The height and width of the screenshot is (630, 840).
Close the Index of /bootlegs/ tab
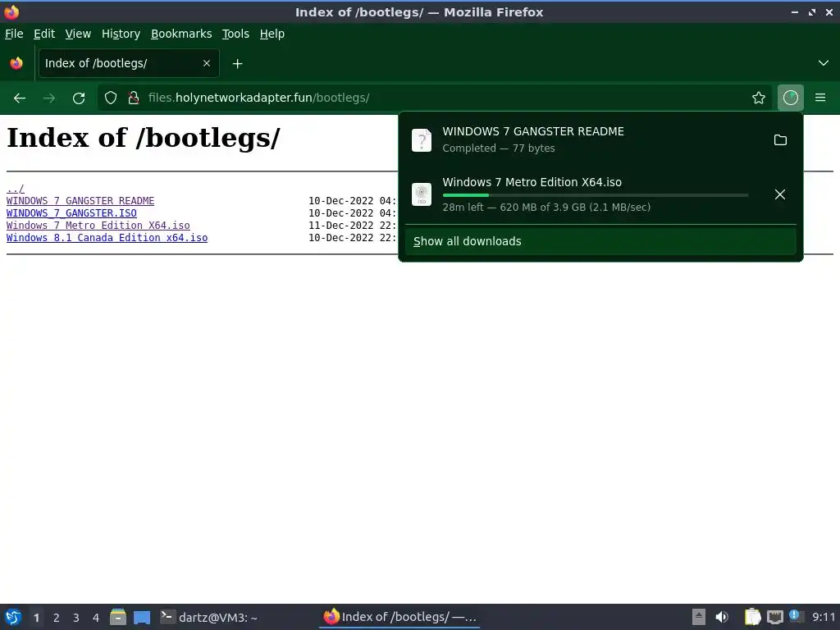coord(207,63)
